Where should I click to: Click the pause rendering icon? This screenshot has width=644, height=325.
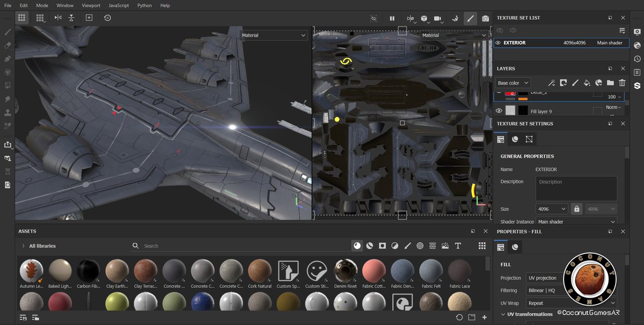tap(392, 18)
